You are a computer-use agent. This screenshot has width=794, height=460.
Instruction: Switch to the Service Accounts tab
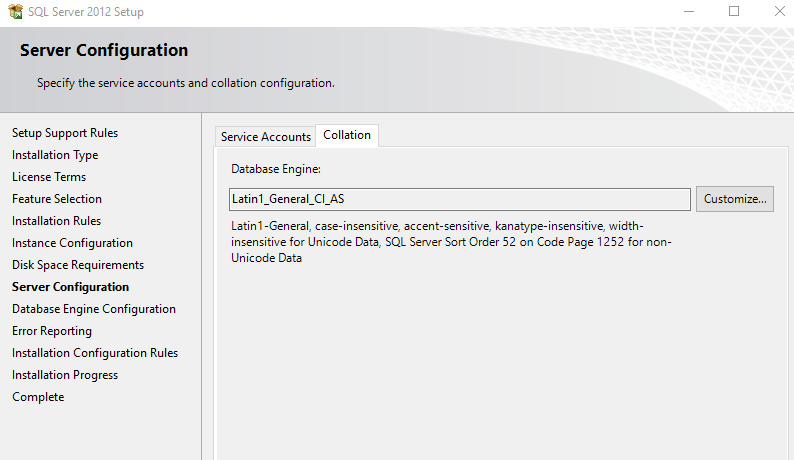tap(265, 137)
